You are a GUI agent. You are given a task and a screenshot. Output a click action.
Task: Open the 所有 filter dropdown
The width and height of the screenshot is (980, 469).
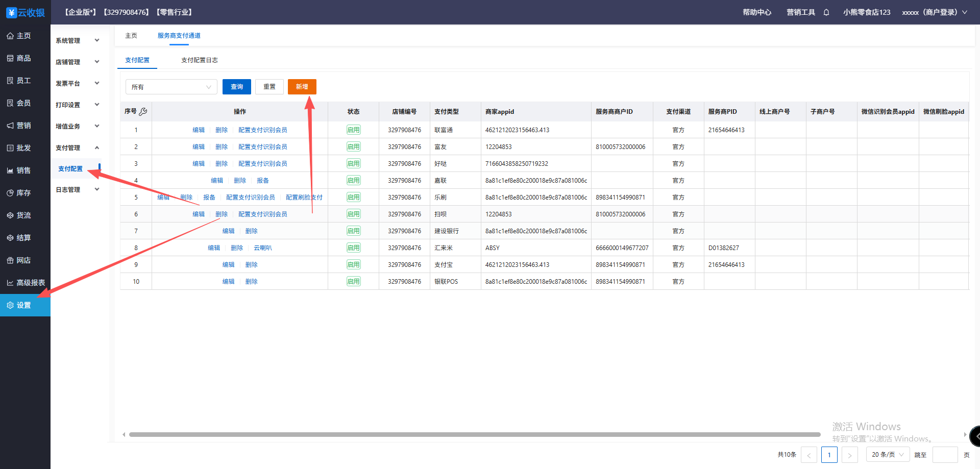tap(171, 87)
